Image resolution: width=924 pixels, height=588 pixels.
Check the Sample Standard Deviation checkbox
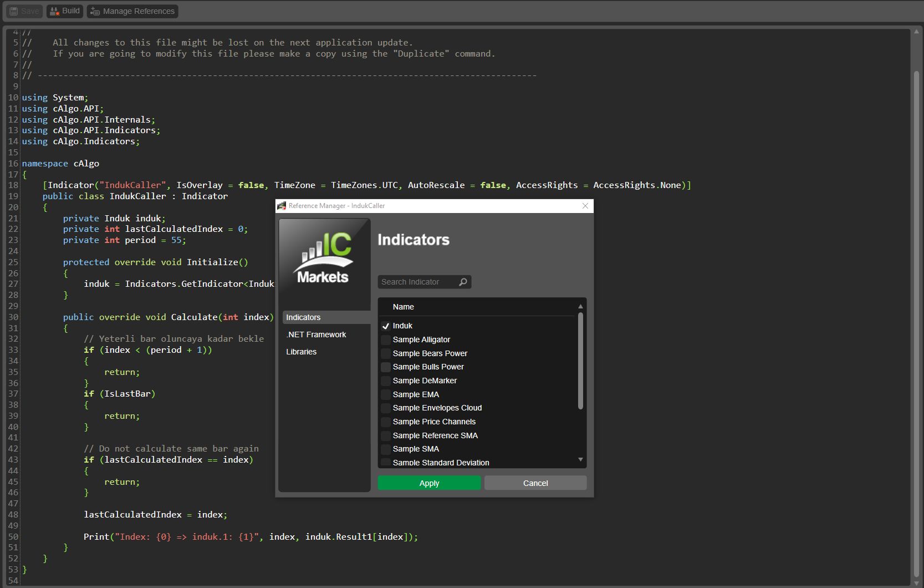(x=386, y=463)
